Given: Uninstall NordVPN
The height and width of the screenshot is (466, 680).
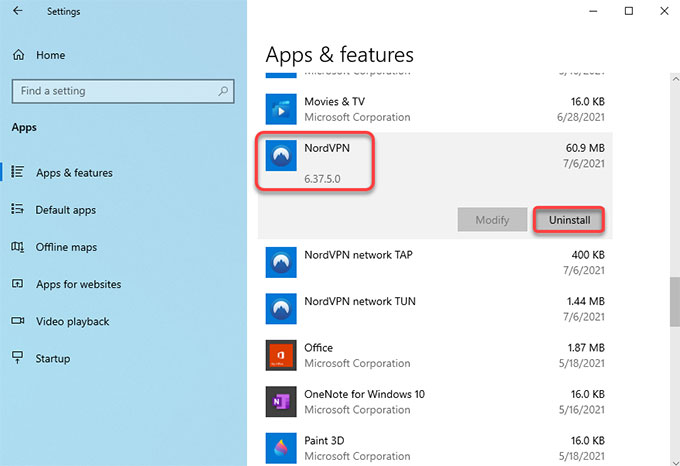Looking at the screenshot, I should click(x=569, y=220).
